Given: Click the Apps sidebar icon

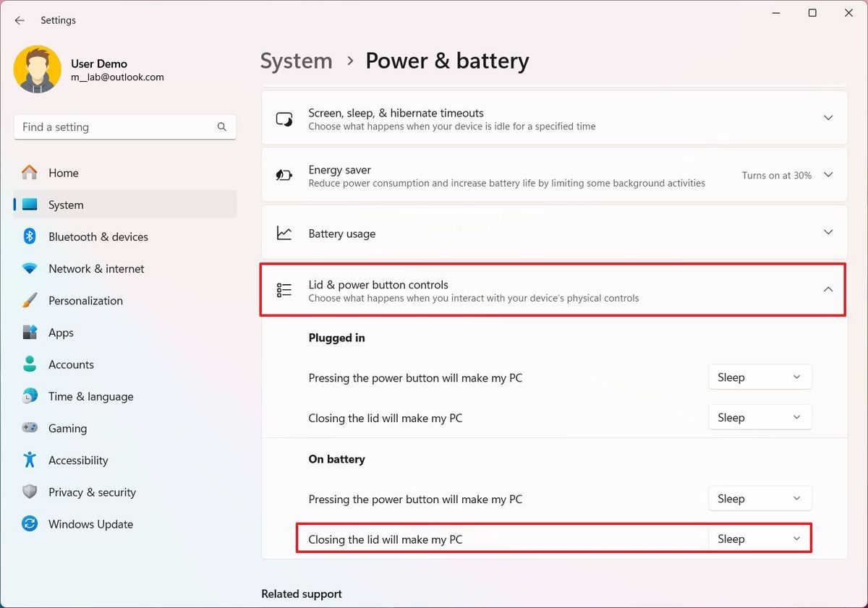Looking at the screenshot, I should pos(30,333).
